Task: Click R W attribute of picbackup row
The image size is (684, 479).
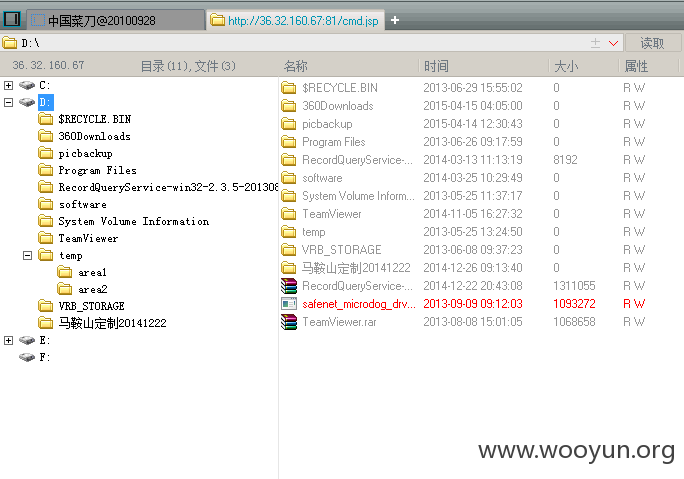Action: coord(634,124)
